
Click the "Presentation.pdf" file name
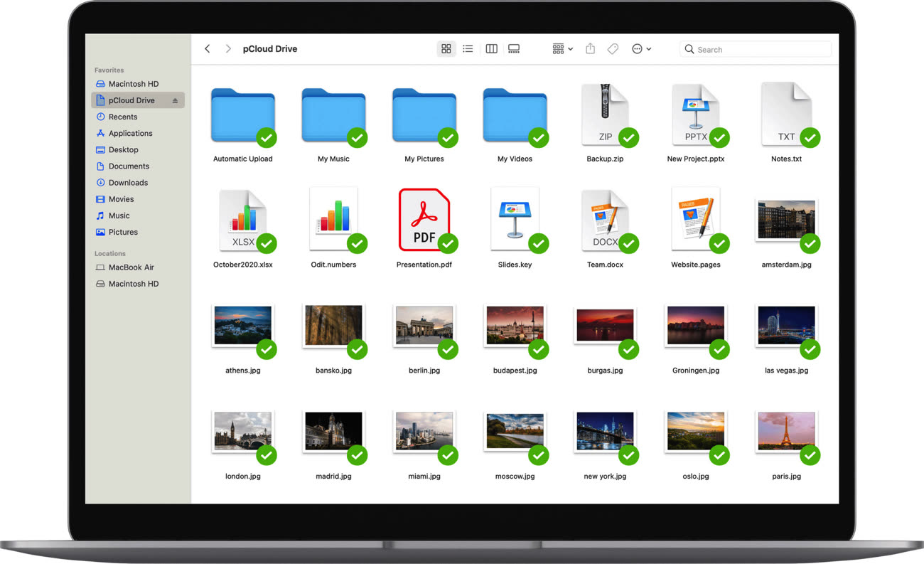(x=424, y=265)
